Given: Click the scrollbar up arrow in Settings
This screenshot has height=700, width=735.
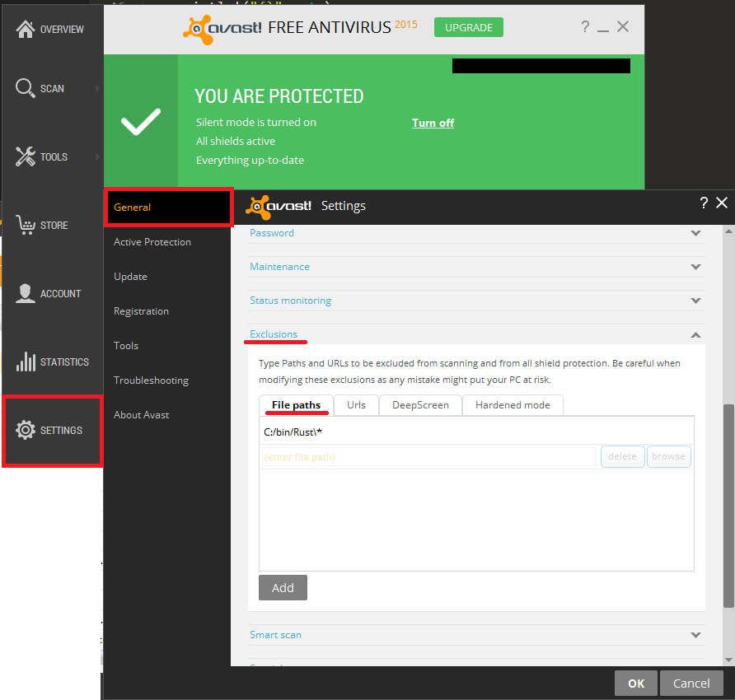Looking at the screenshot, I should coord(728,231).
